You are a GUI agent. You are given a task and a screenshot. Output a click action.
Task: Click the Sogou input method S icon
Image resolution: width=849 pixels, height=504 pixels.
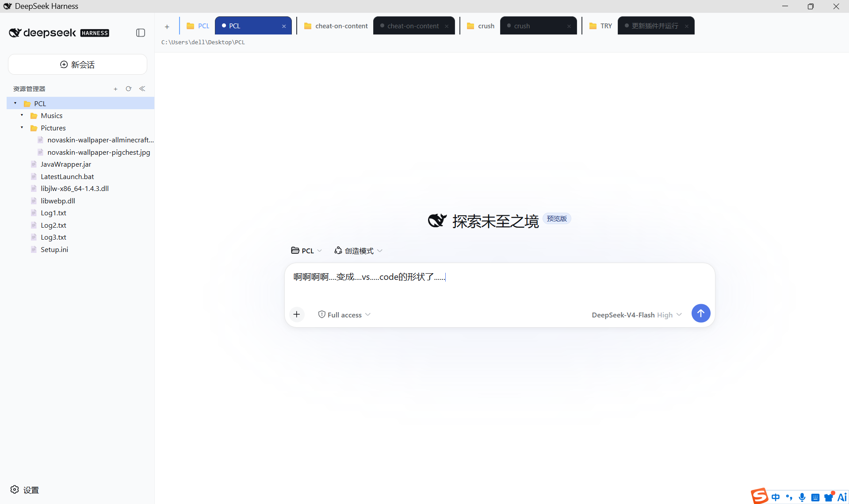tap(759, 496)
